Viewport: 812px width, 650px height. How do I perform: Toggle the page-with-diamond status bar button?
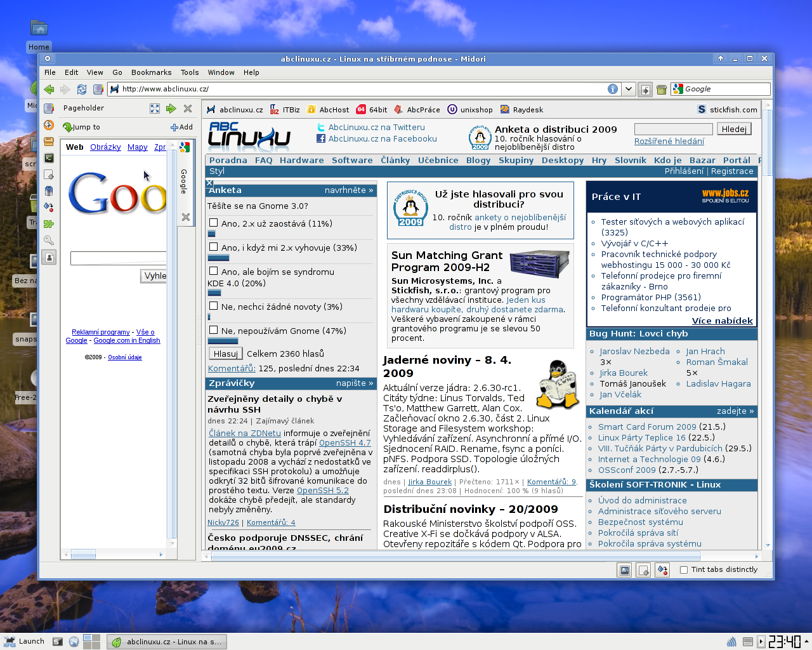click(x=643, y=570)
